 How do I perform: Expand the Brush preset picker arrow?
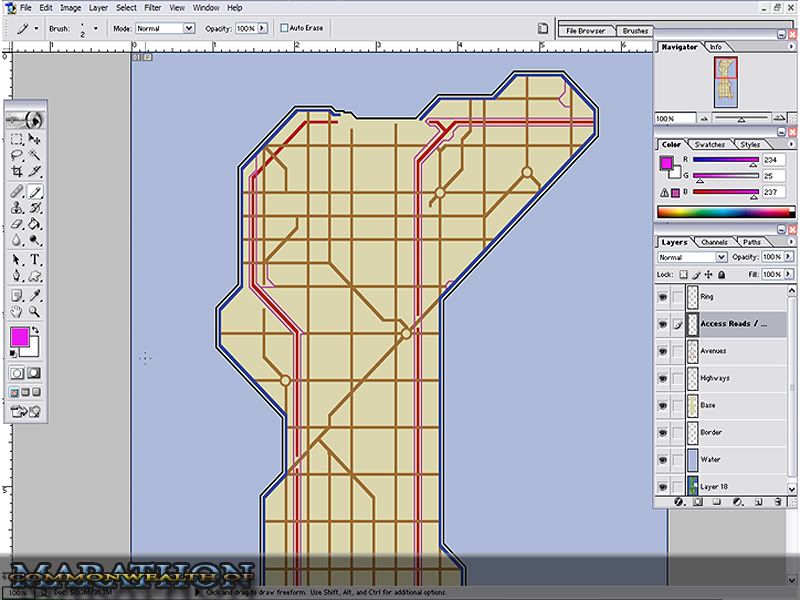pos(96,28)
